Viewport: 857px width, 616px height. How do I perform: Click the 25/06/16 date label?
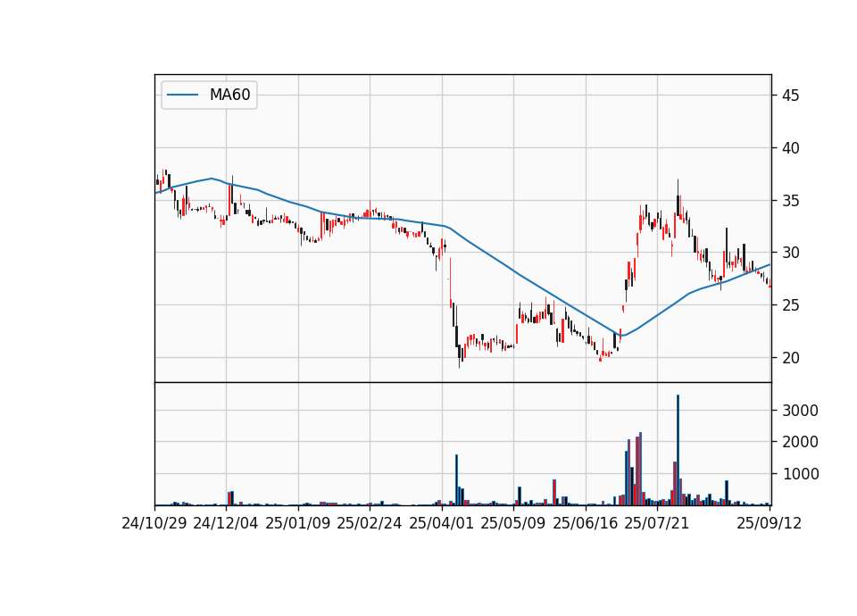[586, 523]
